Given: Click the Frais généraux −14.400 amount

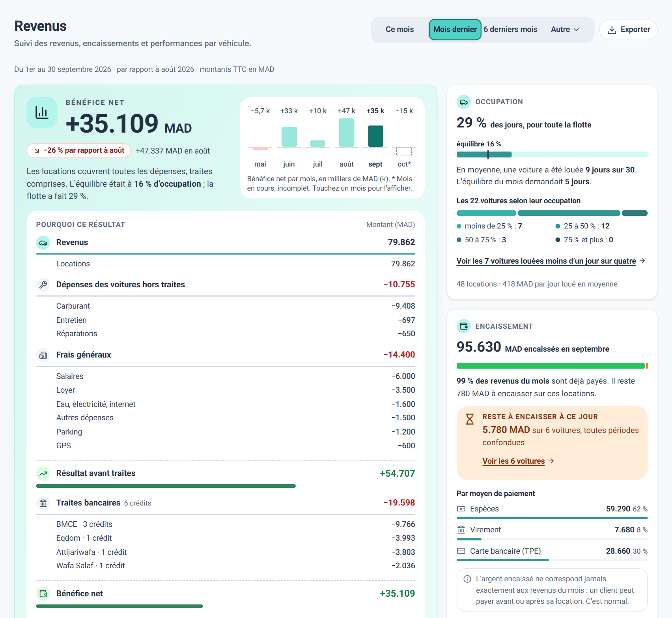Looking at the screenshot, I should click(x=399, y=355).
